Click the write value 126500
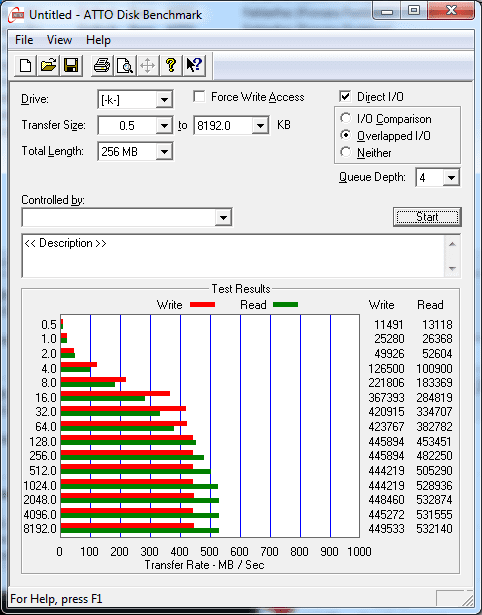Viewport: 482px width, 615px height. click(386, 369)
